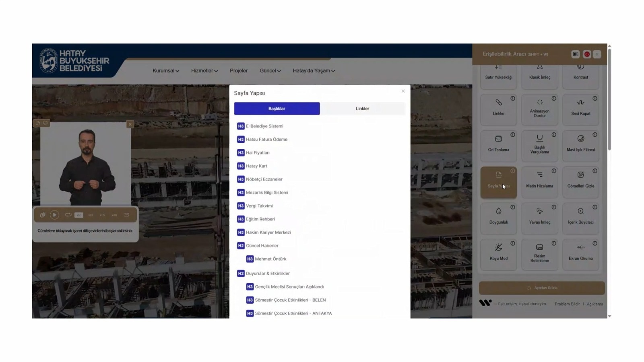Click the Turkish flag language icon
The height and width of the screenshot is (362, 644).
point(587,54)
